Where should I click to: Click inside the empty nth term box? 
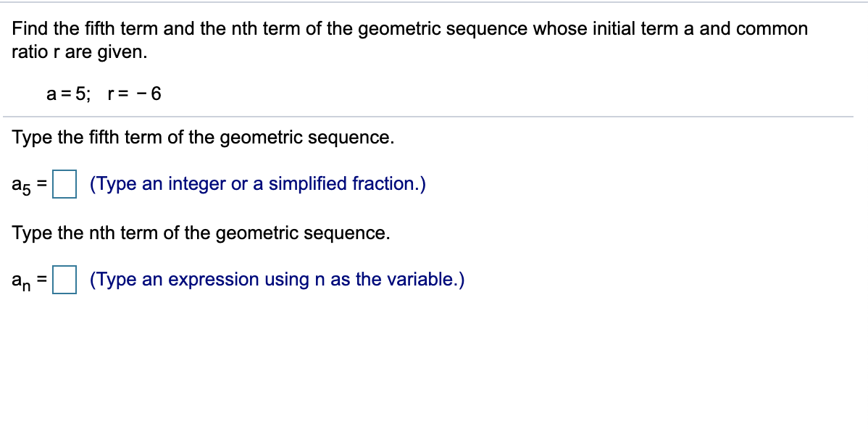[63, 280]
